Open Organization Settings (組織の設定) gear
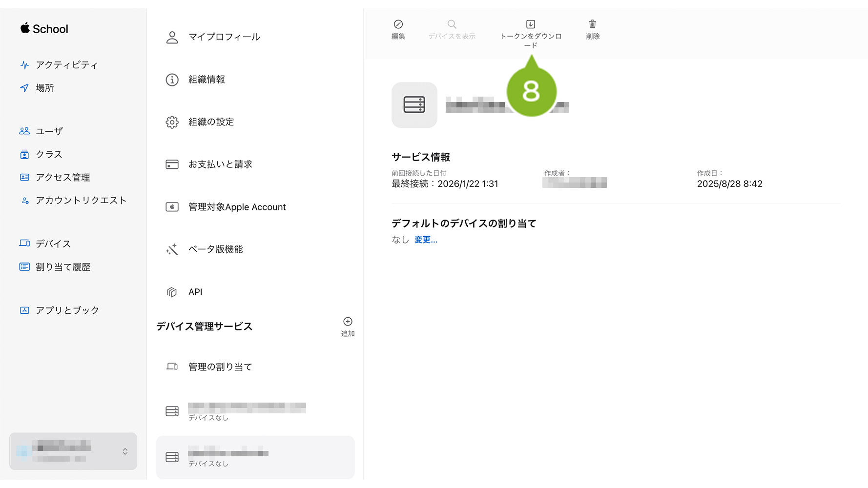 172,122
